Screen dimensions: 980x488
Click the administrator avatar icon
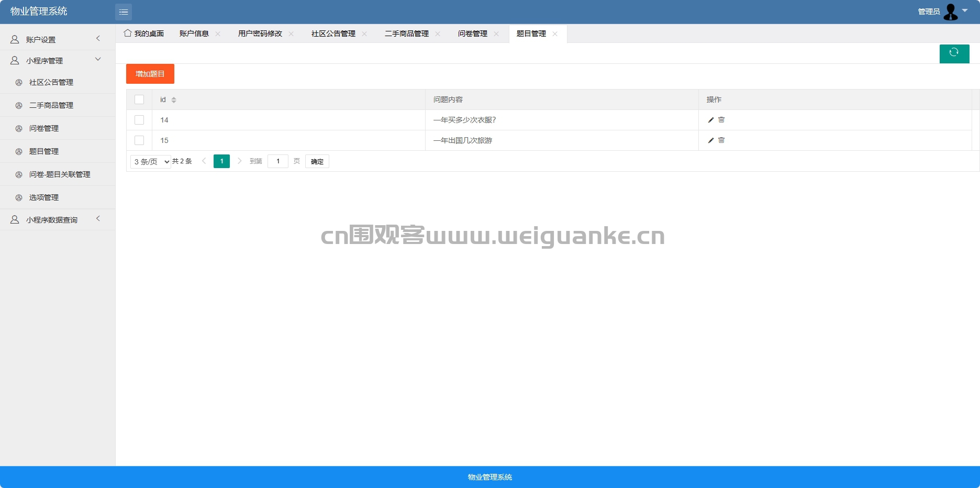(x=951, y=12)
